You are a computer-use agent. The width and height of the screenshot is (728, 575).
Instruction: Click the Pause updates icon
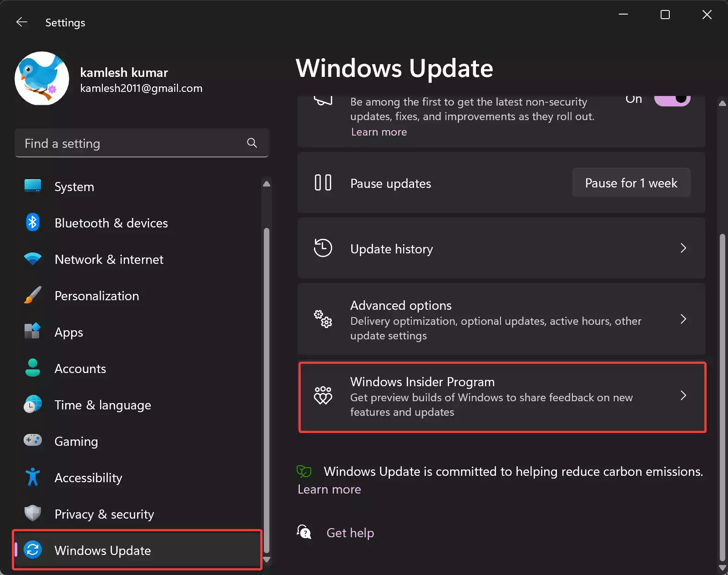[x=323, y=183]
